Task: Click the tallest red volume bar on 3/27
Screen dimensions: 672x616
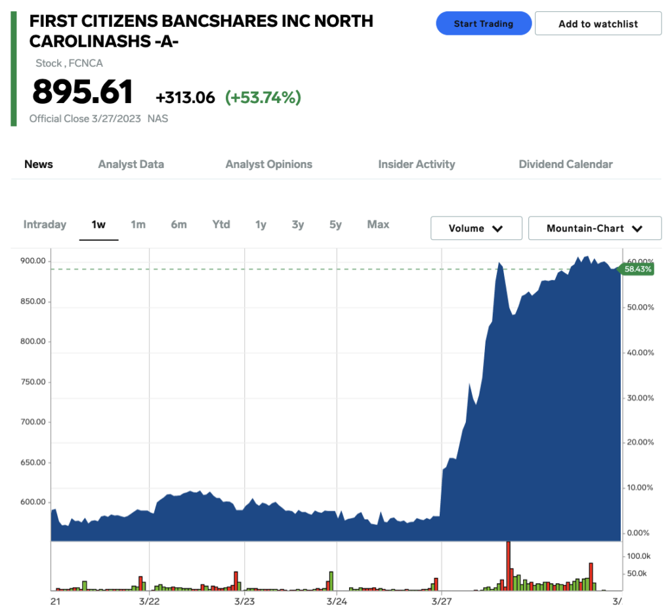Action: tap(509, 566)
